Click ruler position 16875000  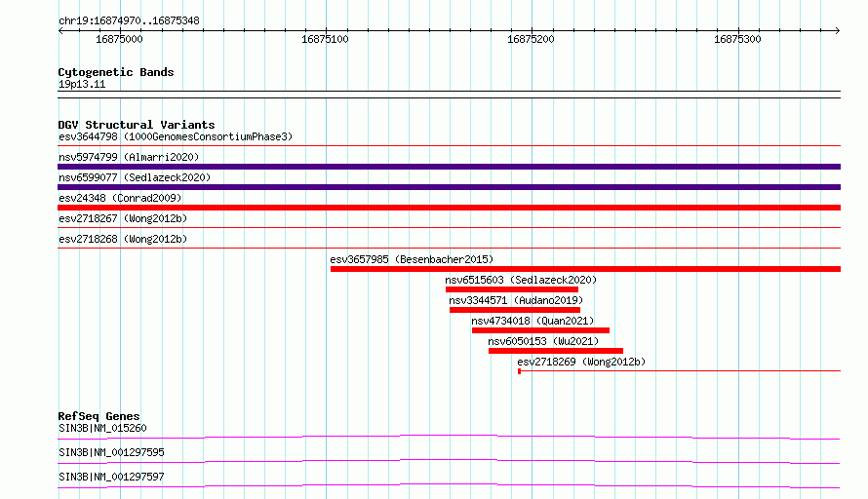[119, 39]
